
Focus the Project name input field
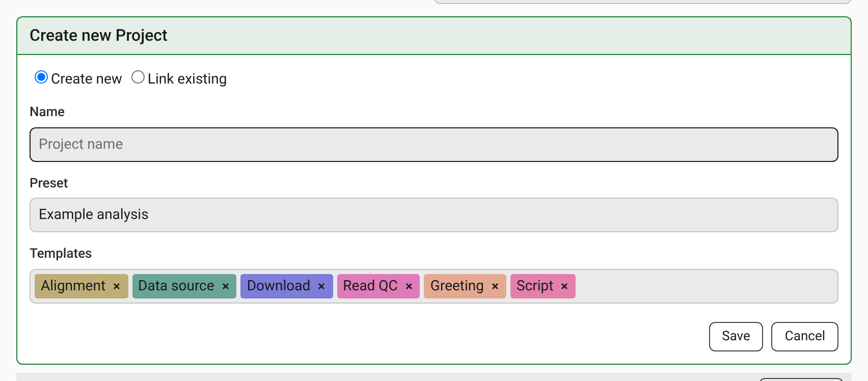point(434,145)
